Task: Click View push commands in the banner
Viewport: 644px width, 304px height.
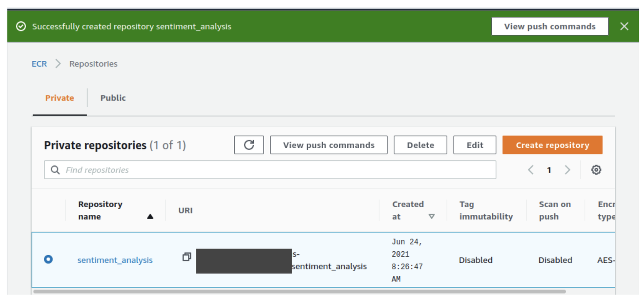Action: [x=550, y=26]
